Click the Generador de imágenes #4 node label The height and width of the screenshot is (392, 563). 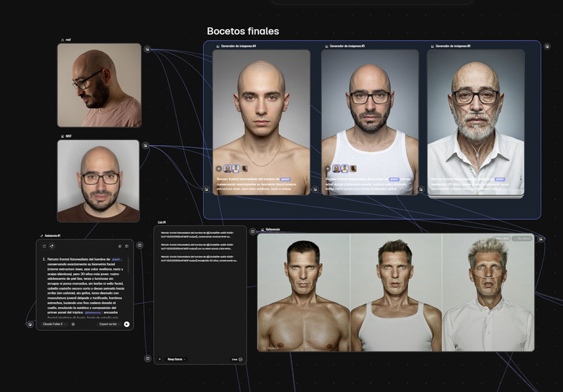[238, 46]
